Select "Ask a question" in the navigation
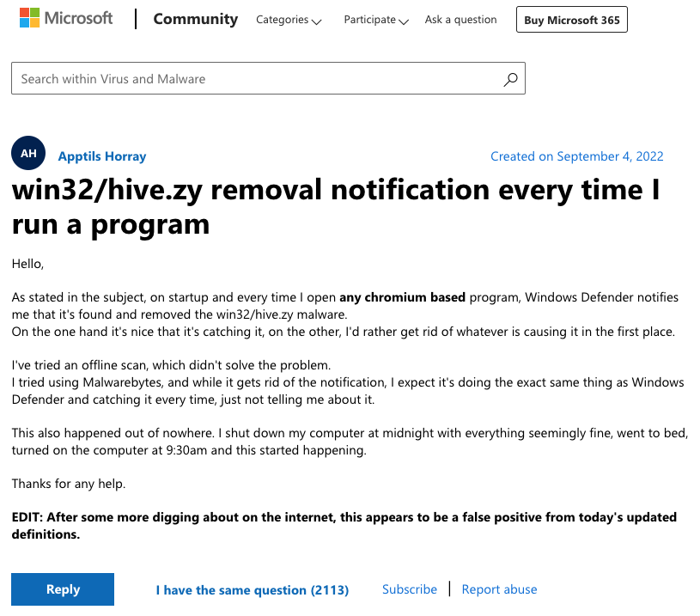This screenshot has height=616, width=700. (x=460, y=19)
